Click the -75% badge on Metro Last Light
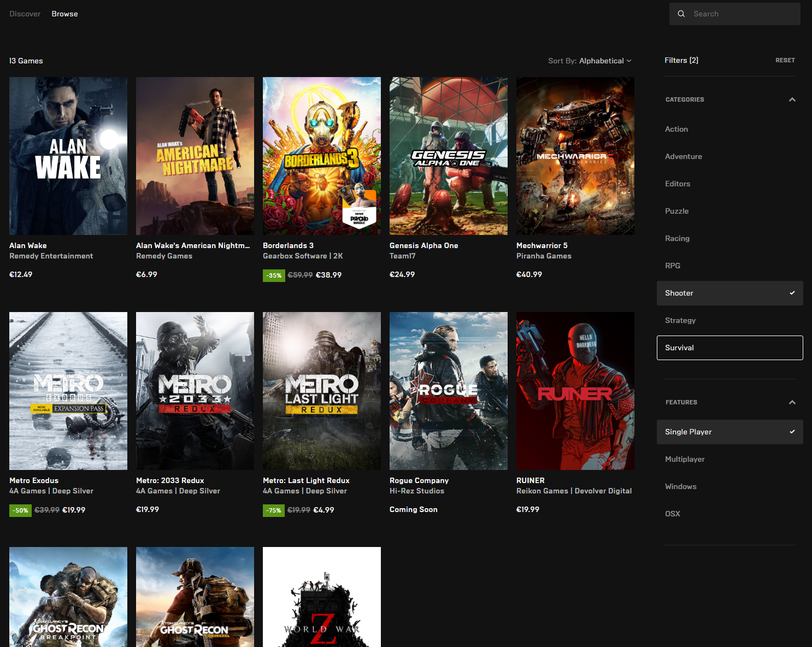This screenshot has width=812, height=647. coord(274,510)
